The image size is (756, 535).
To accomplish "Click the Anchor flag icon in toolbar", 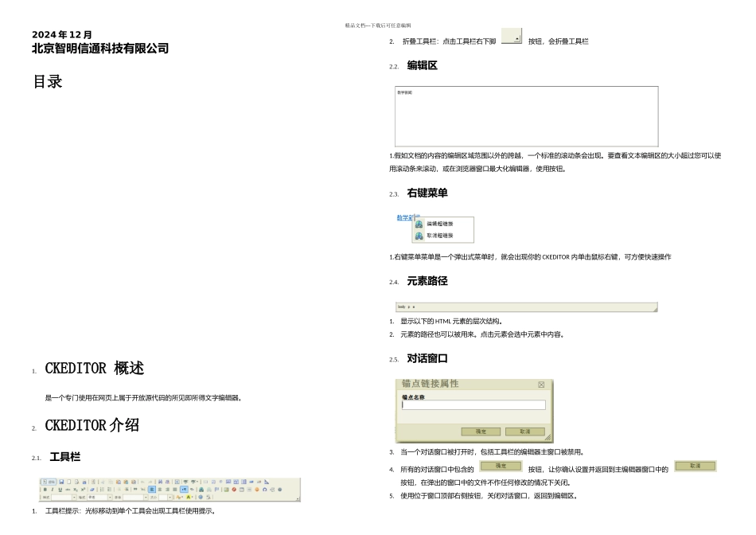I will click(x=216, y=490).
